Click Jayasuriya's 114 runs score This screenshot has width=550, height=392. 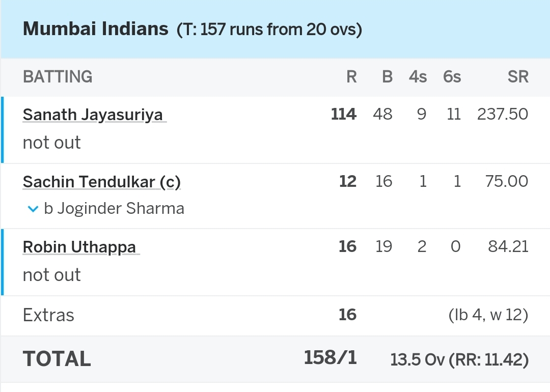[x=344, y=114]
